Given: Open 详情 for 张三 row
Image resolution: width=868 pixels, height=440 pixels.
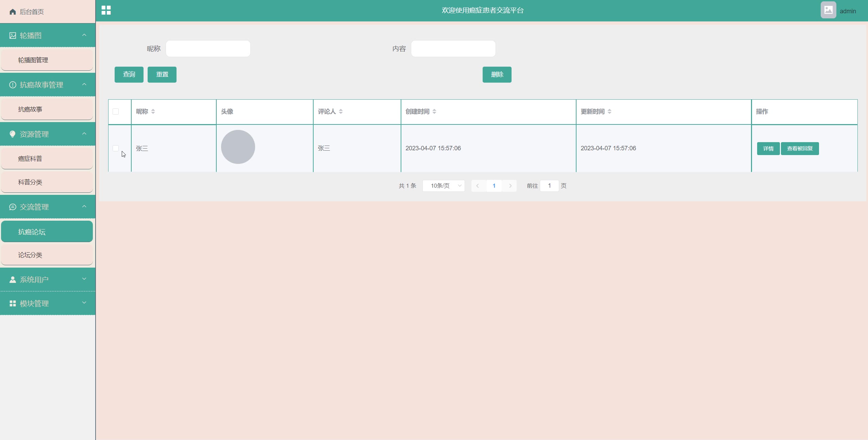Looking at the screenshot, I should coord(768,149).
